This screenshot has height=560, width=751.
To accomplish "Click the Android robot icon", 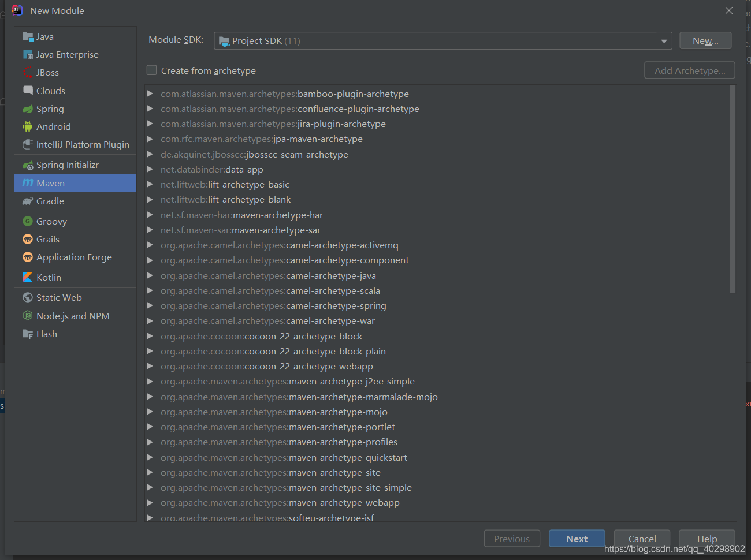I will (27, 127).
